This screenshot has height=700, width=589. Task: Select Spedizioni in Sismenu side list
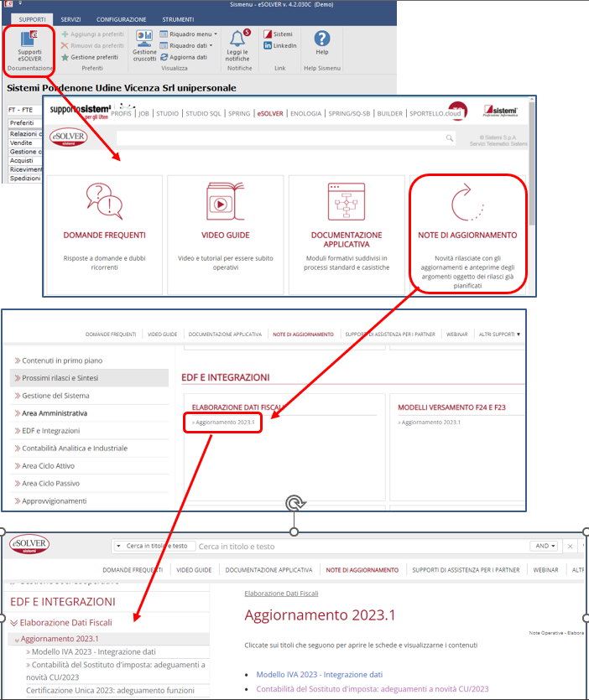[x=25, y=179]
